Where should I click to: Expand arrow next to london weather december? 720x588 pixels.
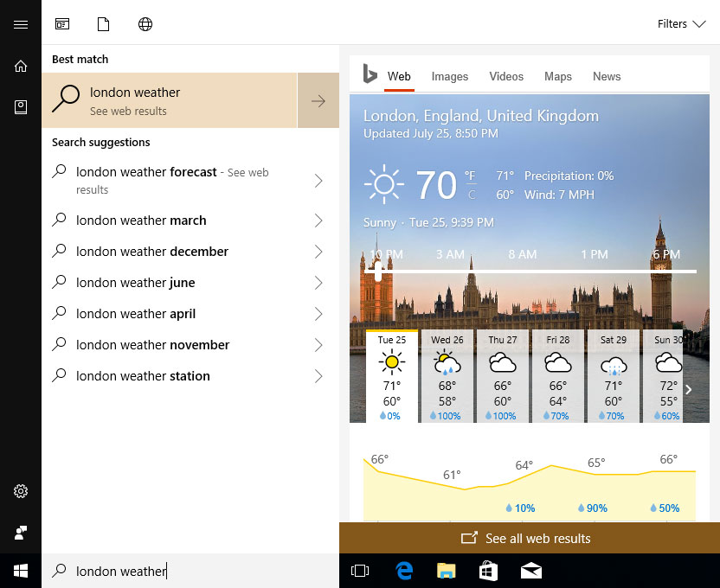[x=318, y=252]
